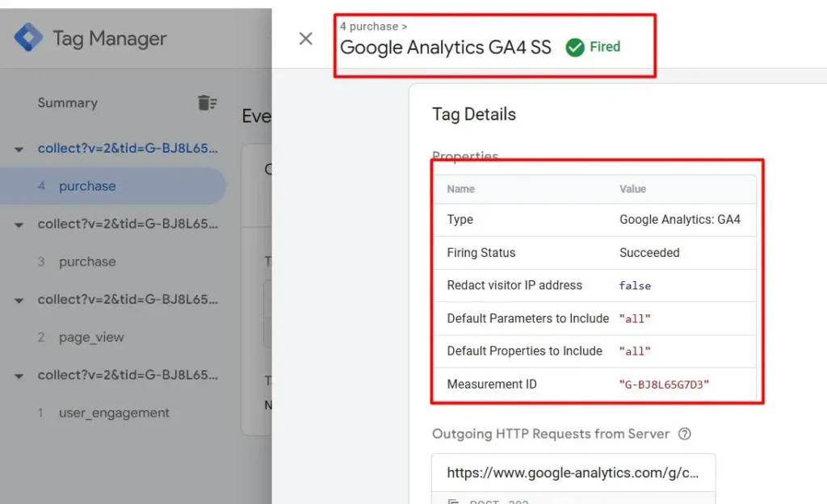Image resolution: width=827 pixels, height=504 pixels.
Task: Click the Measurement ID value G-BJ8L65G7D3
Action: [x=663, y=384]
